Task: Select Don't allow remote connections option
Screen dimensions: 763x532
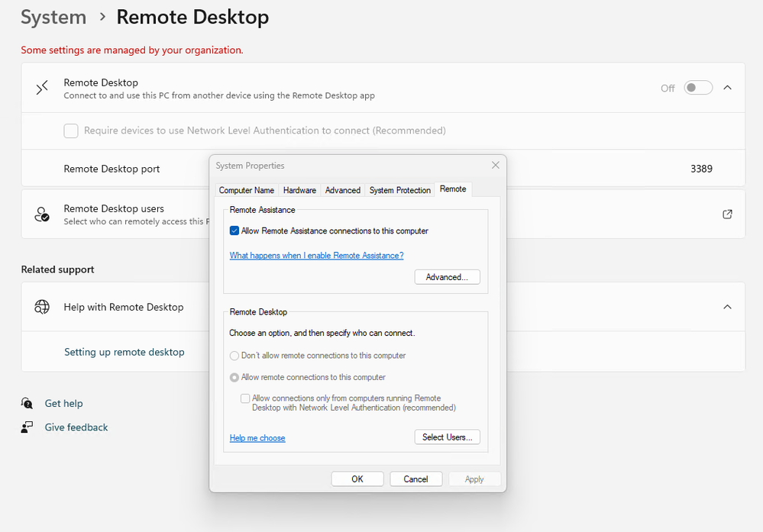Action: (234, 356)
